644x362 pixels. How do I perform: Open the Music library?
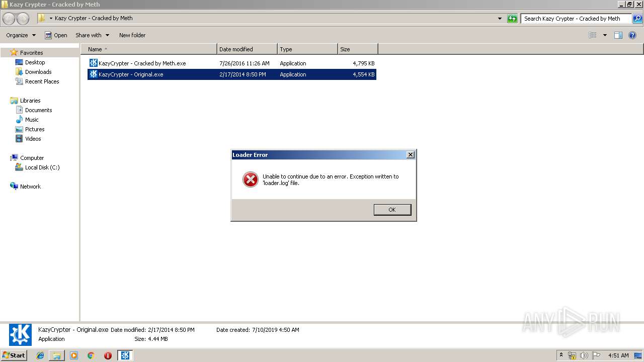point(32,120)
